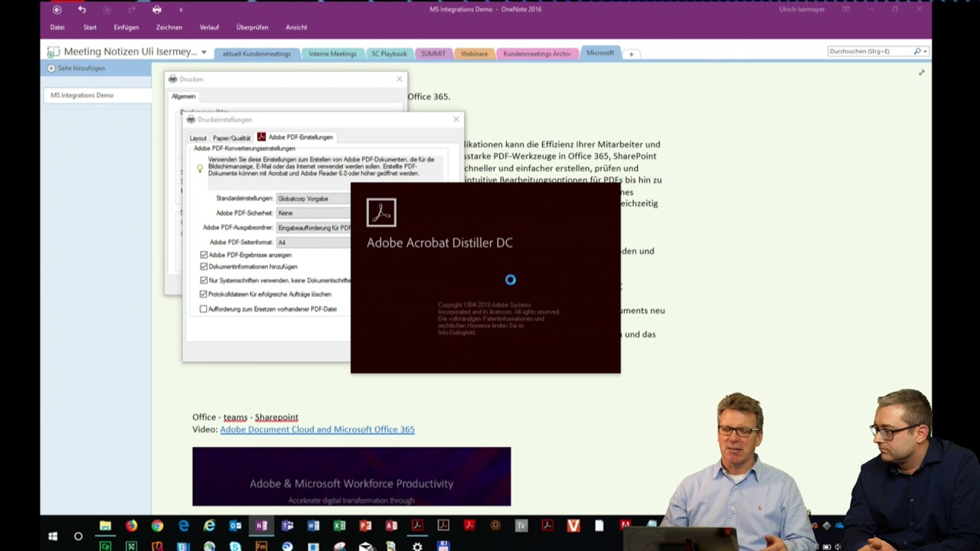This screenshot has width=980, height=551.
Task: Click the Settings gear icon on the taskbar
Action: point(417,546)
